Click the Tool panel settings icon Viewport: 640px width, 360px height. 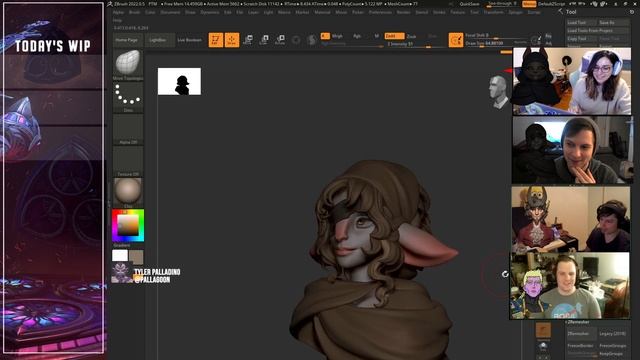(632, 12)
